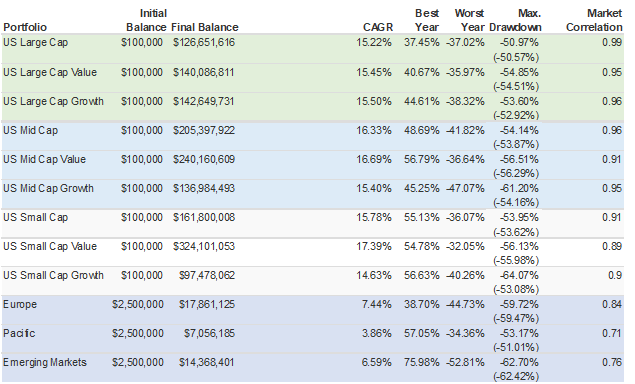The image size is (635, 384).
Task: Select drawdown value (-54.16%)
Action: pos(516,202)
